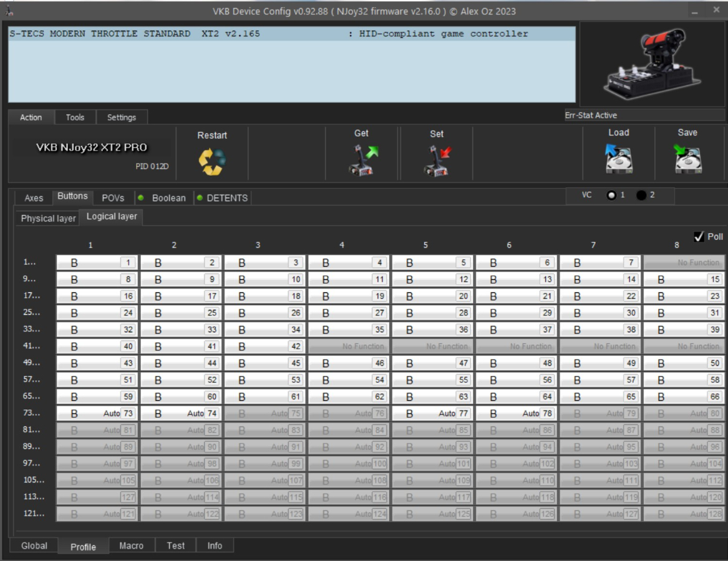Open the B Auto 73 cell

click(x=97, y=413)
